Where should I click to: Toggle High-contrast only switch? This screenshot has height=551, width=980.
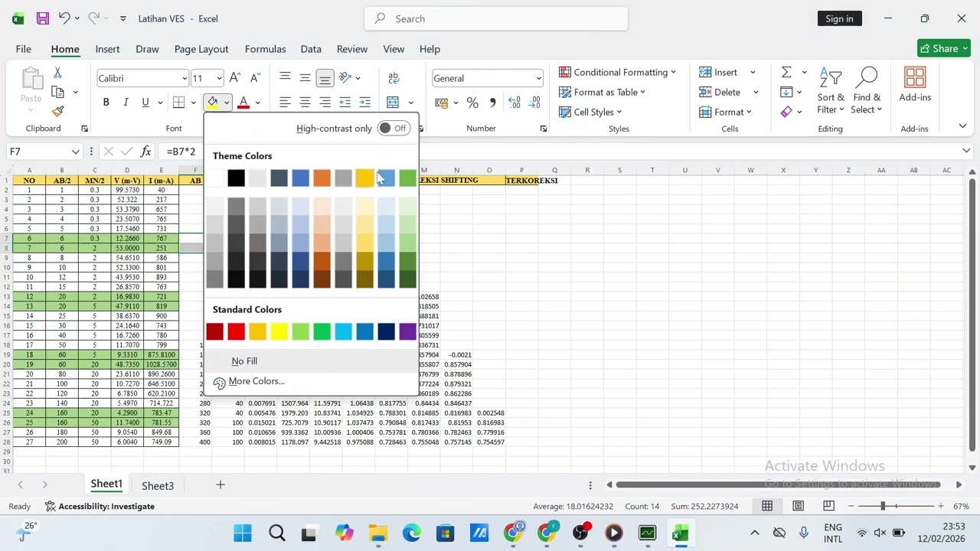point(394,128)
